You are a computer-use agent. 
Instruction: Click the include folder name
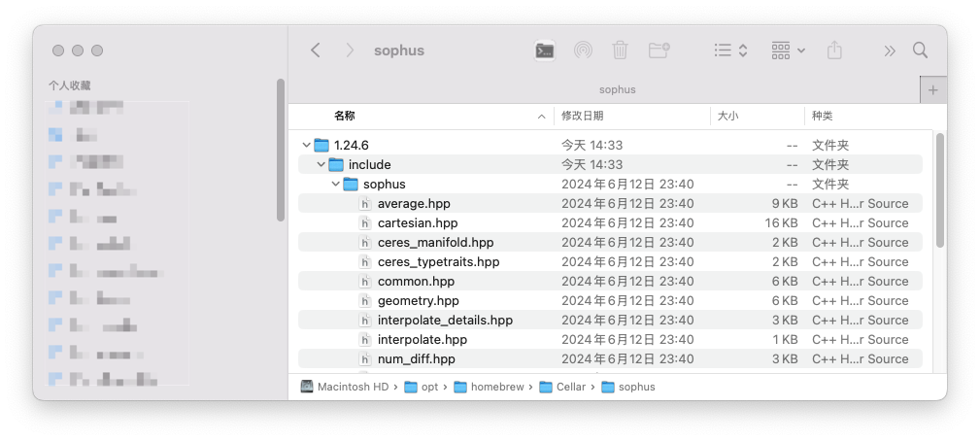pos(370,165)
